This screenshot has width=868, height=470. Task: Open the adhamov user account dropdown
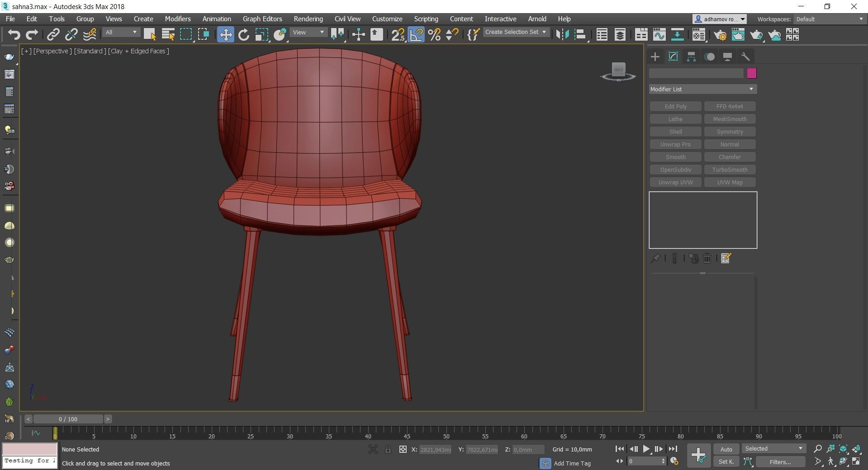[x=720, y=19]
